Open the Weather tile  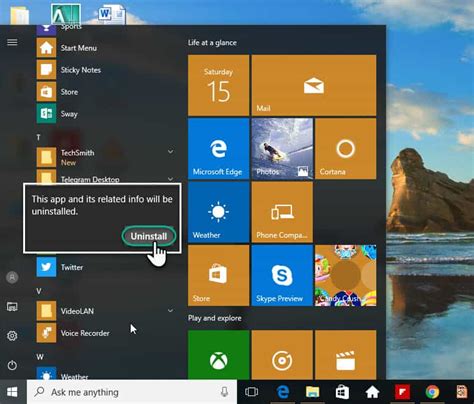point(218,212)
